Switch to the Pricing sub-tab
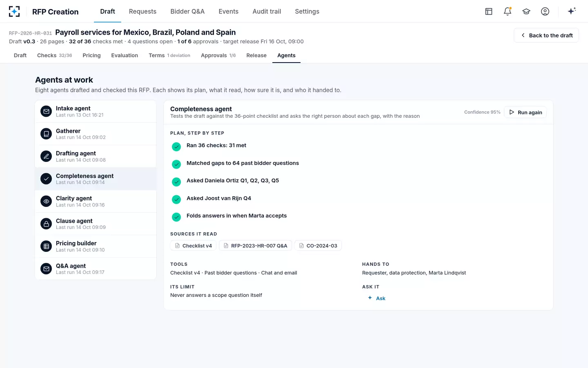588x368 pixels. coord(91,56)
